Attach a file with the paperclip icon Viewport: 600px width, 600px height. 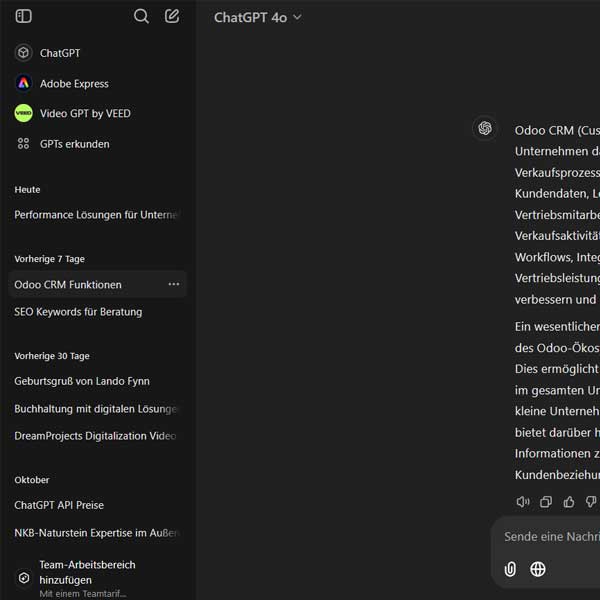[x=510, y=569]
